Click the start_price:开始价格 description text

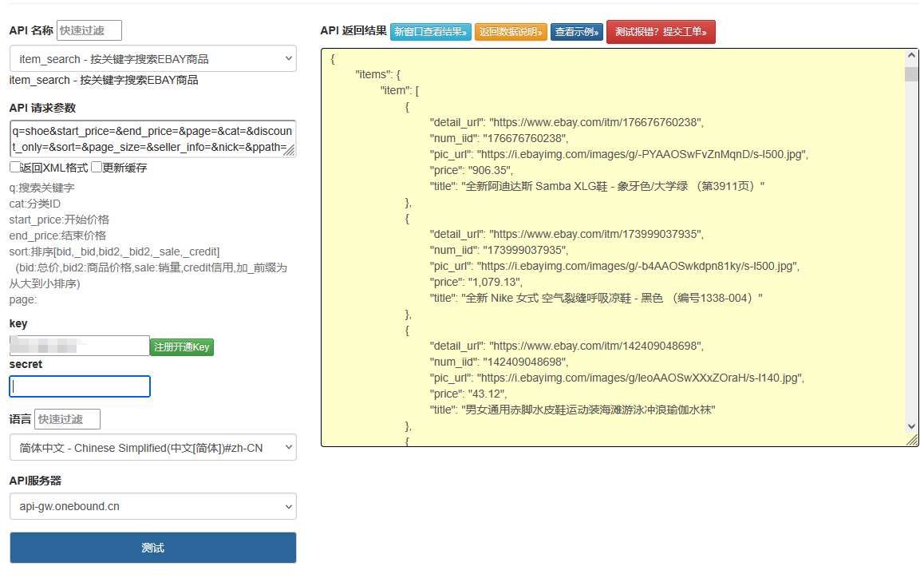tap(59, 220)
